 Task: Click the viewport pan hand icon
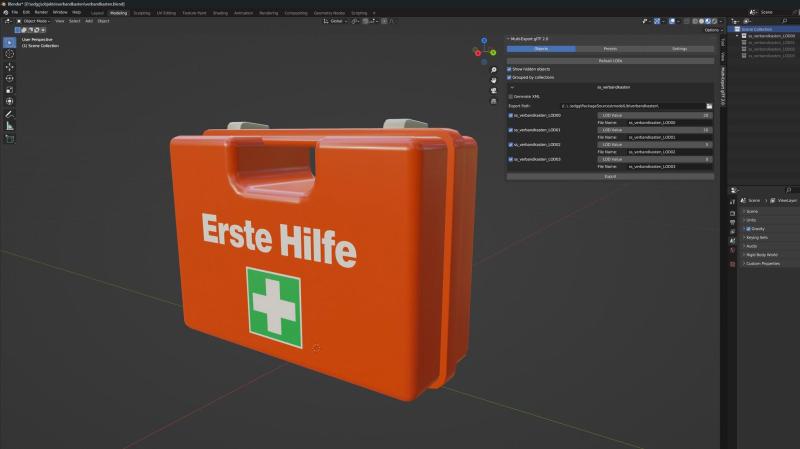[493, 80]
